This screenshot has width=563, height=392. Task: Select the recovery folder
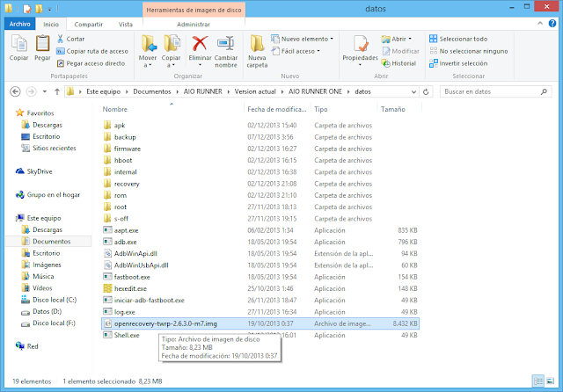pyautogui.click(x=121, y=184)
